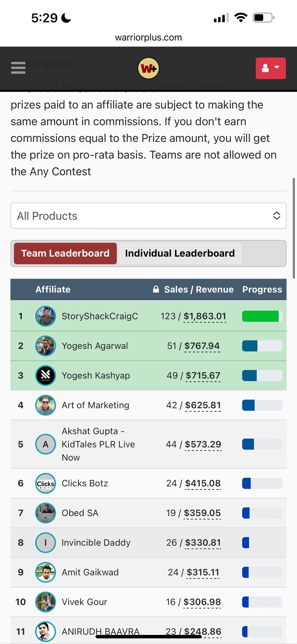Expand the All Products selector

pyautogui.click(x=148, y=216)
